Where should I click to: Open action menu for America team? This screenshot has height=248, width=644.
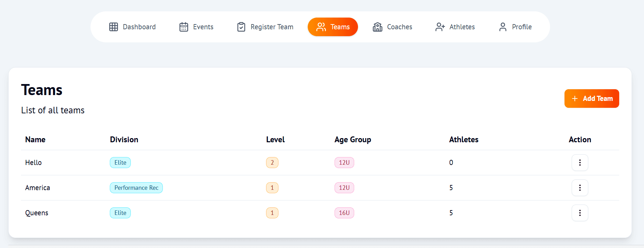[x=580, y=188]
